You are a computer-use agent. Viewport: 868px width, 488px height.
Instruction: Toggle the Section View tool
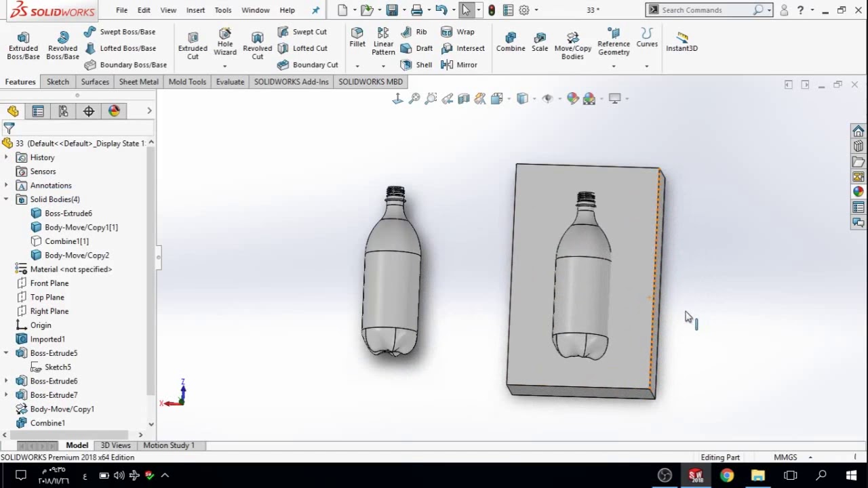click(x=464, y=99)
